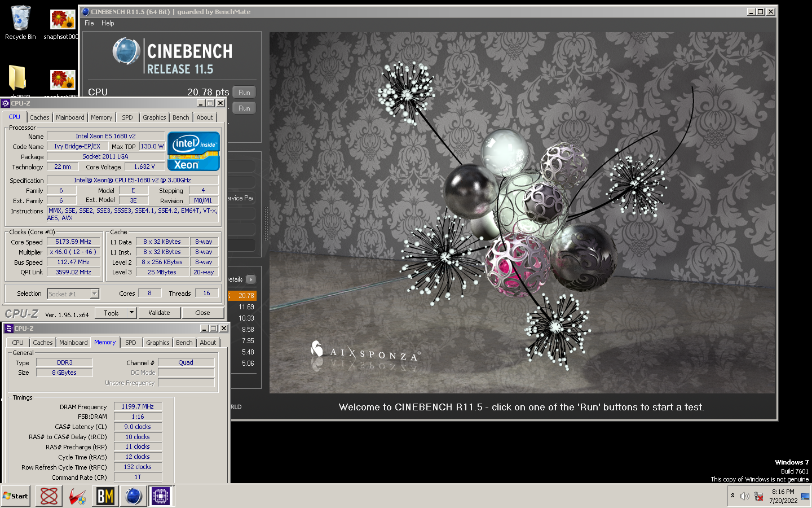The image size is (812, 508).
Task: Click the Multiplier x 46.0 value
Action: pos(73,252)
